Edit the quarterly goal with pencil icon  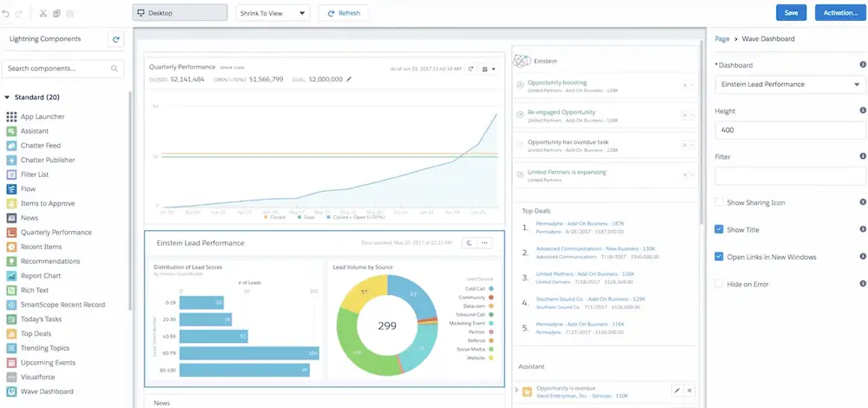click(349, 79)
